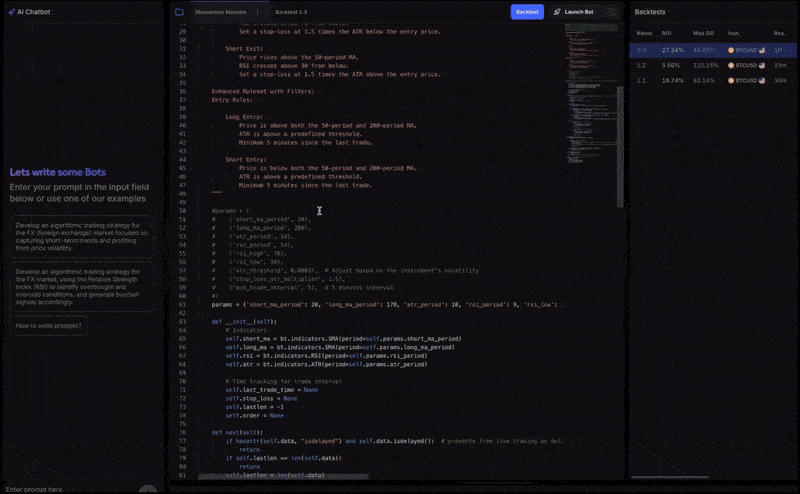Click the Name column header in Backtests
The image size is (800, 494).
click(644, 33)
